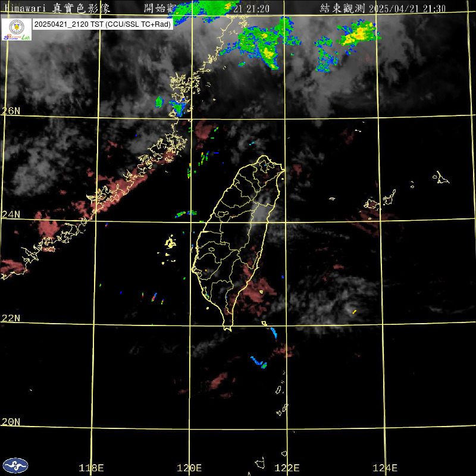The width and height of the screenshot is (476, 476).
Task: Select the 20250421_2120 TST timestamp label
Action: (x=102, y=24)
